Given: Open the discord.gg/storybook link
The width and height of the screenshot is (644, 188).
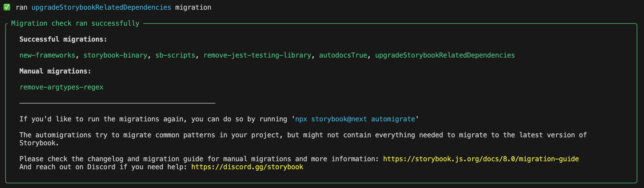Looking at the screenshot, I should click(x=247, y=167).
